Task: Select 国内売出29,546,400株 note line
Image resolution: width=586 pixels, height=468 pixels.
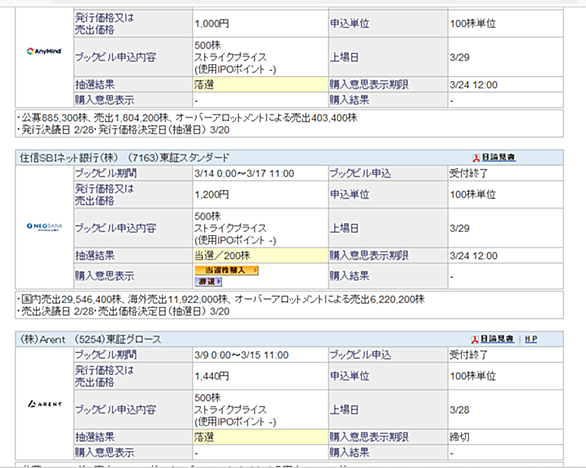Action: tap(221, 299)
